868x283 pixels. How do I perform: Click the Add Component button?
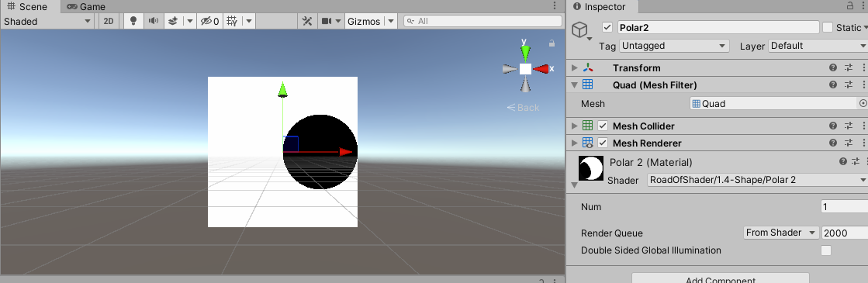pyautogui.click(x=720, y=278)
